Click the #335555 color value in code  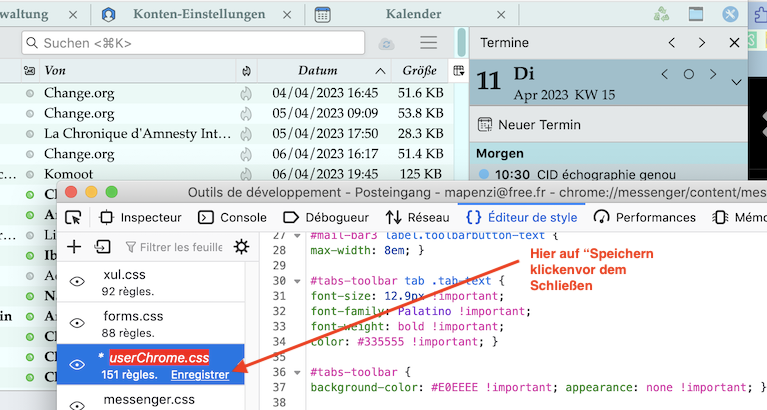381,342
